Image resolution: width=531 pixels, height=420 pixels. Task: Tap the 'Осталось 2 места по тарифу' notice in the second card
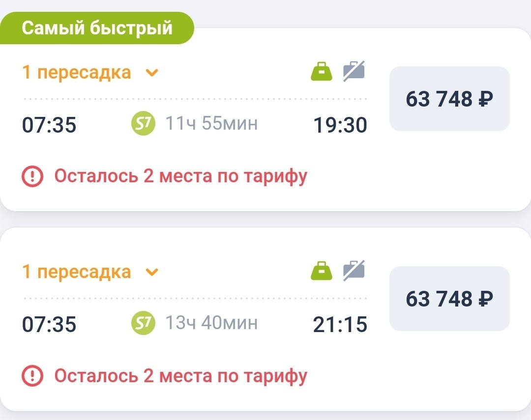click(x=180, y=376)
